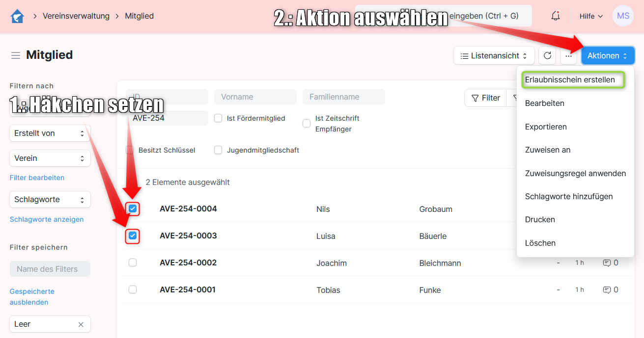Select the AVE-254-0002 row checkbox
644x338 pixels.
pos(133,263)
